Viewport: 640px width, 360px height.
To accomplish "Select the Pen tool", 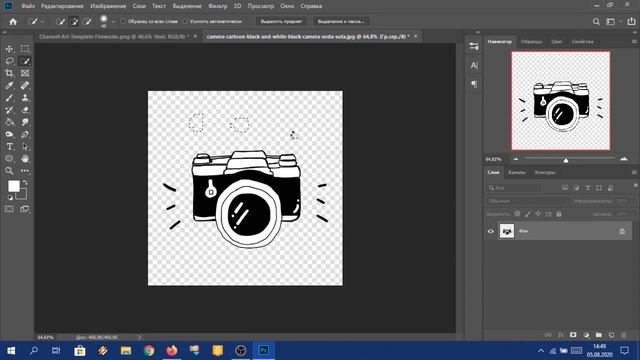I will [25, 134].
